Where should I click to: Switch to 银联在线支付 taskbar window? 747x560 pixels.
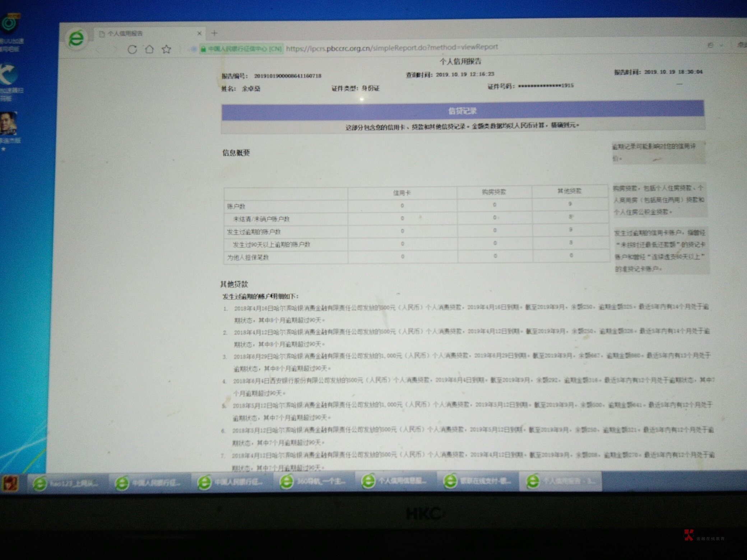(x=478, y=481)
